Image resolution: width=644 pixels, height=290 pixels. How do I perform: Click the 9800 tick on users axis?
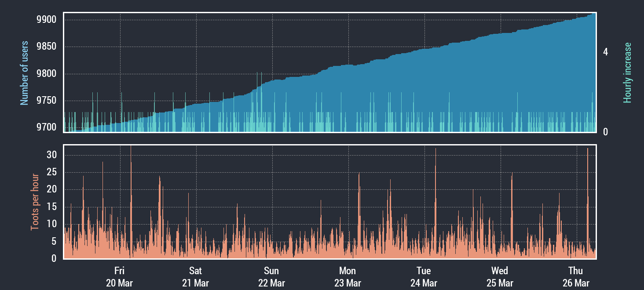(47, 74)
